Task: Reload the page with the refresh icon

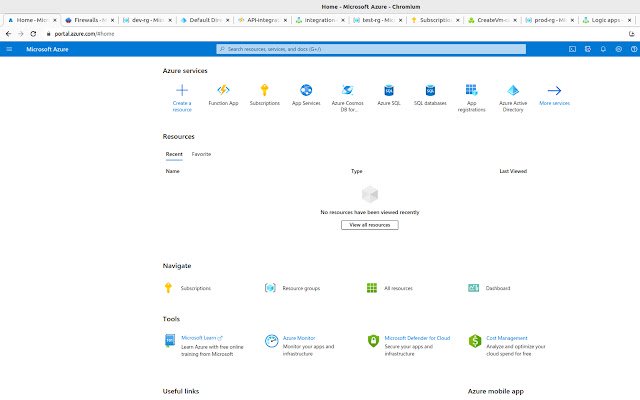Action: [x=33, y=34]
